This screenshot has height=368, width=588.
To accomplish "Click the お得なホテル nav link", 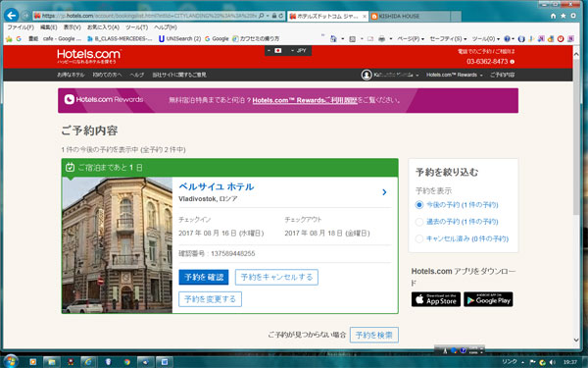I will pyautogui.click(x=71, y=75).
